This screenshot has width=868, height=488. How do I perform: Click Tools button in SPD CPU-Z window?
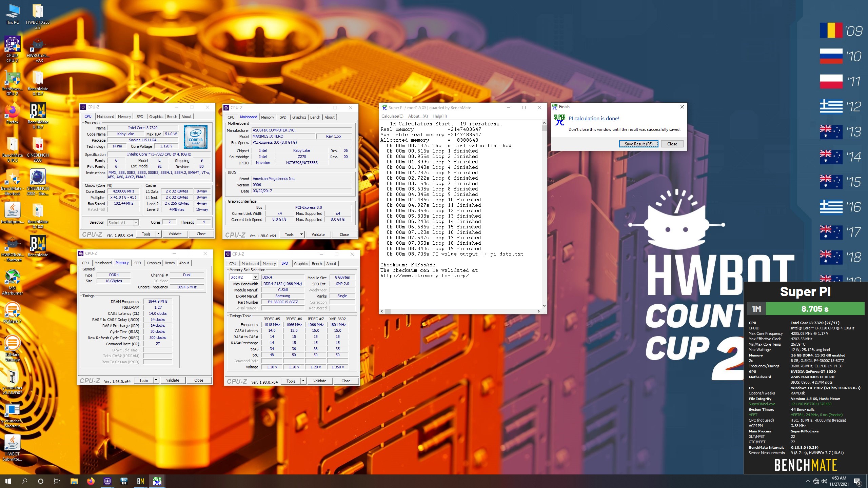[291, 381]
